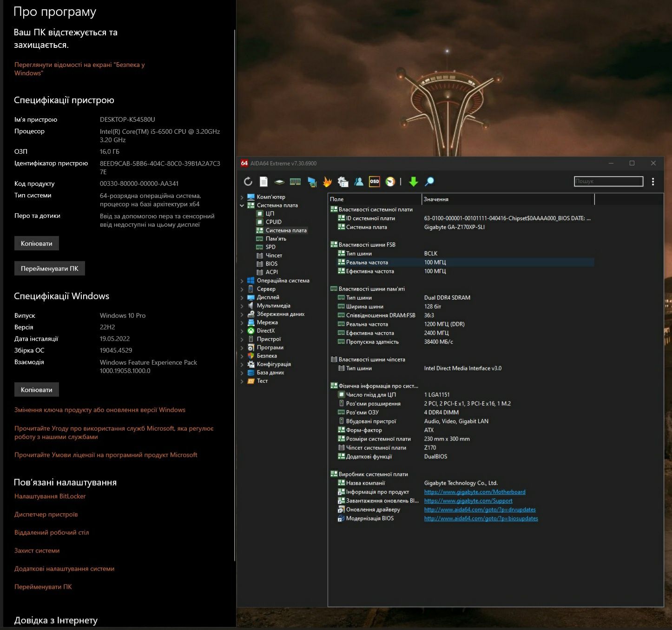Open the OSD panel icon
Screen dimensions: 672x630
[x=375, y=182]
